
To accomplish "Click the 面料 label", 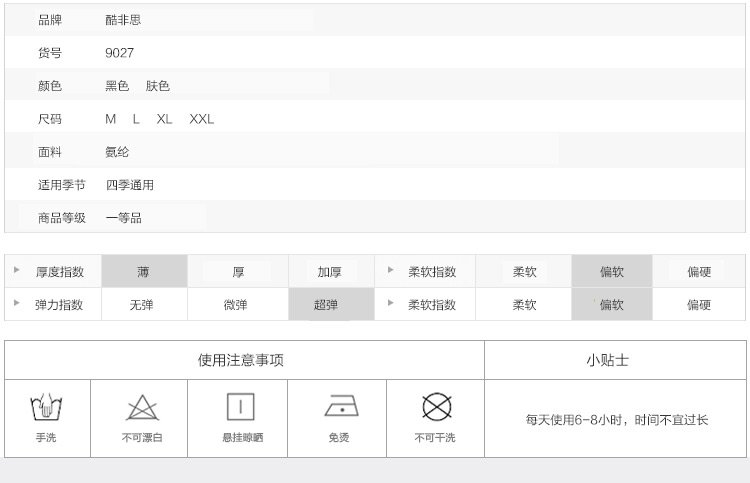I will coord(50,152).
